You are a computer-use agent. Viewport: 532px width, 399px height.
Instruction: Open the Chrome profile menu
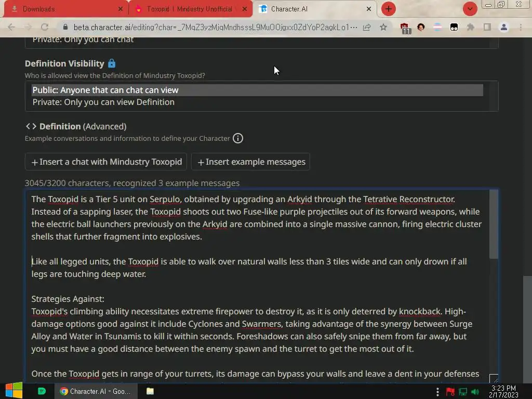[504, 27]
